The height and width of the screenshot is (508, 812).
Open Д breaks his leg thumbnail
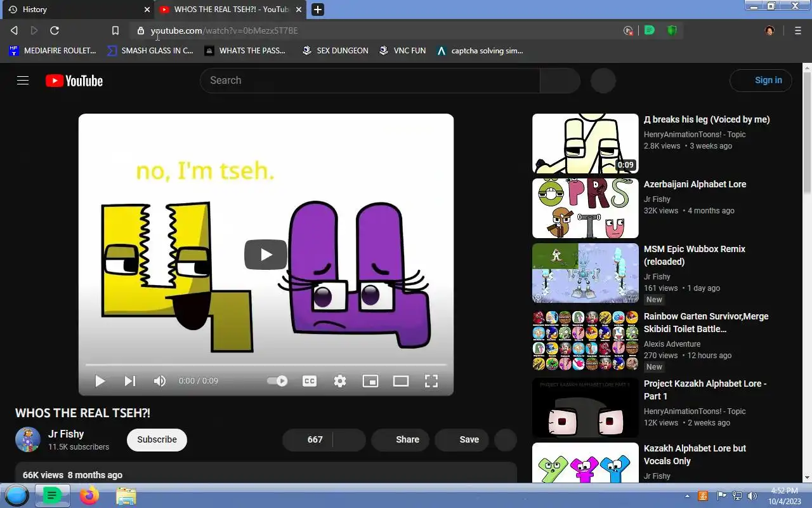pyautogui.click(x=586, y=144)
